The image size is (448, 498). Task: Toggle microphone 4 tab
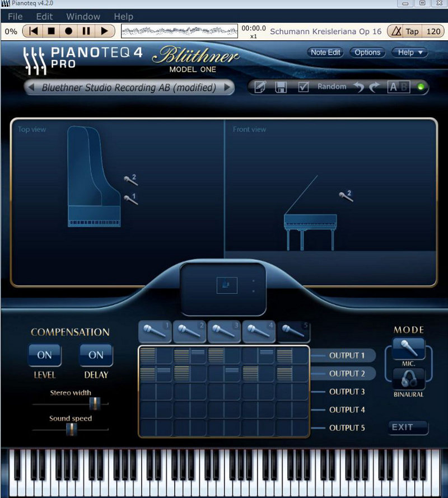click(259, 332)
